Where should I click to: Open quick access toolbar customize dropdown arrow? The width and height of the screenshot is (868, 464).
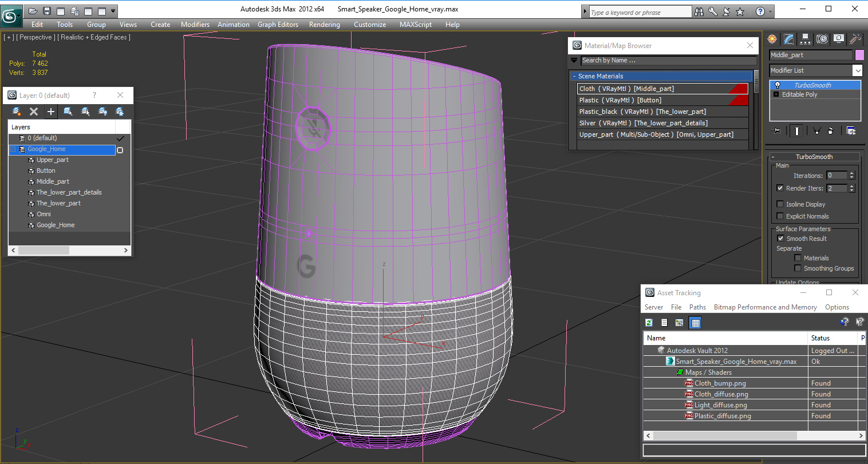click(113, 11)
